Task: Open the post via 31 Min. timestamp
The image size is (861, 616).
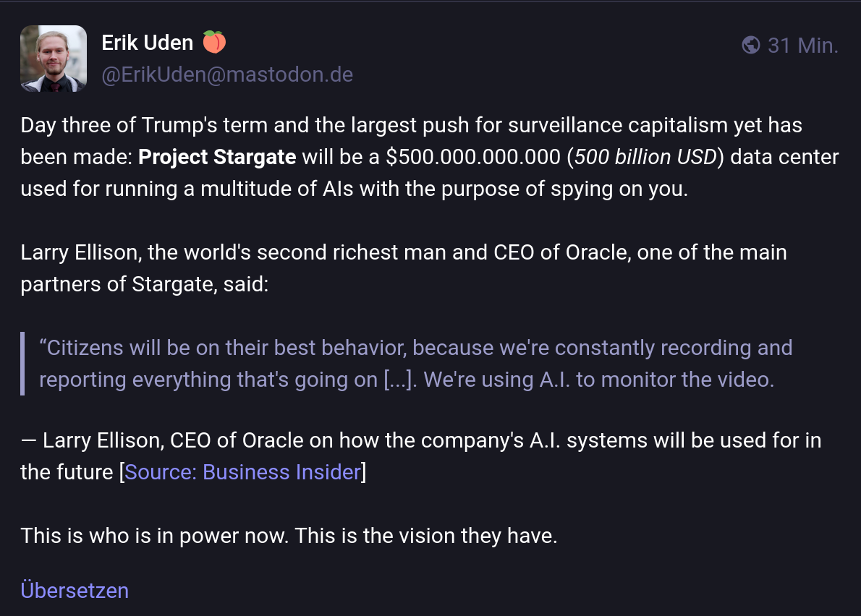Action: (803, 46)
